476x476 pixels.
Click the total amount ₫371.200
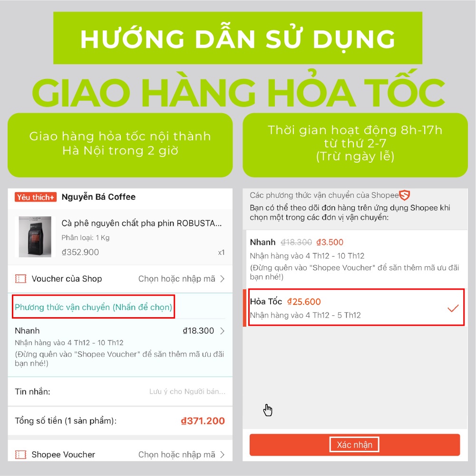[203, 421]
